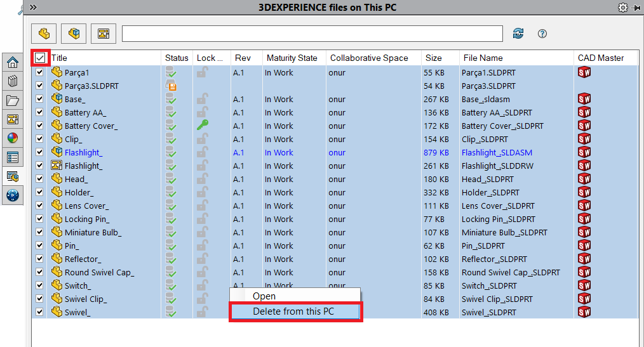644x347 pixels.
Task: Open the File Explorer folder tab in sidebar
Action: tap(12, 100)
